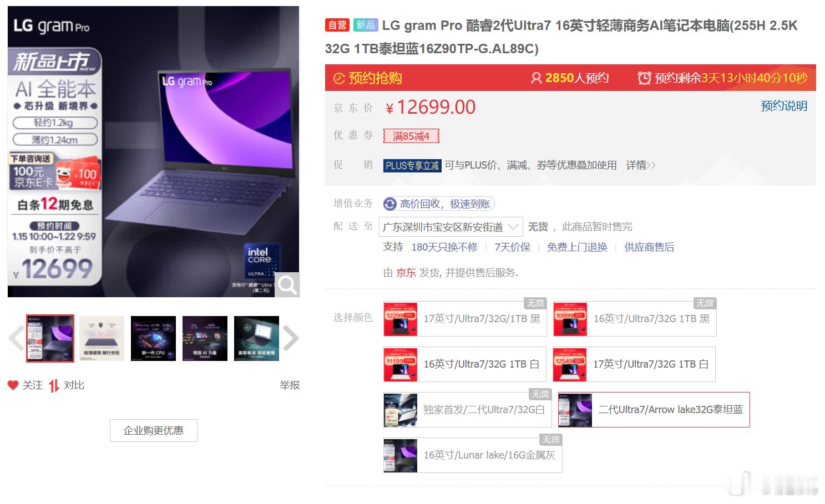The image size is (825, 504).
Task: Click the person icon by 2850人预约
Action: coord(536,78)
